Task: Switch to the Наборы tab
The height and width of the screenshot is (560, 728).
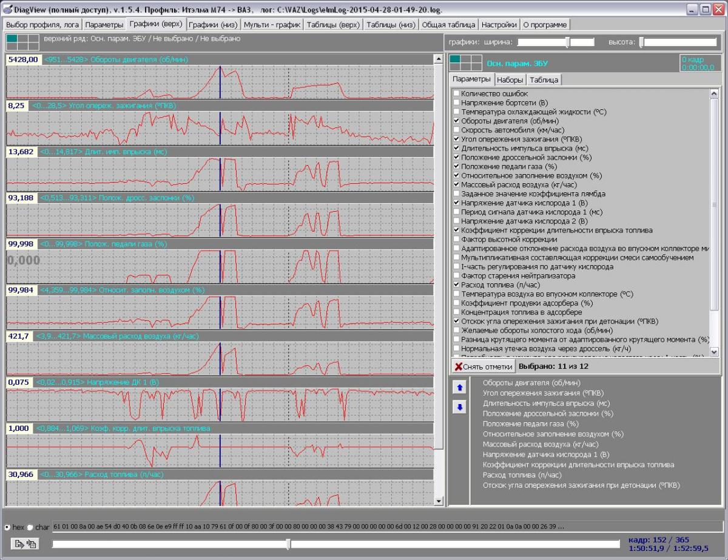Action: [509, 80]
